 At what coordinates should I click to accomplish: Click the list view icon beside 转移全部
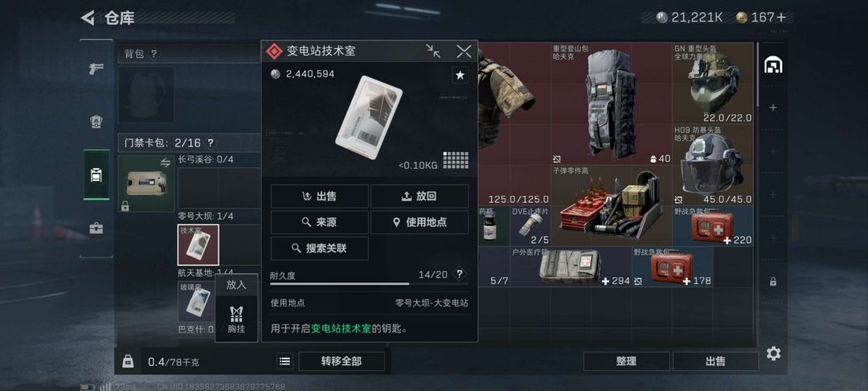pos(285,361)
